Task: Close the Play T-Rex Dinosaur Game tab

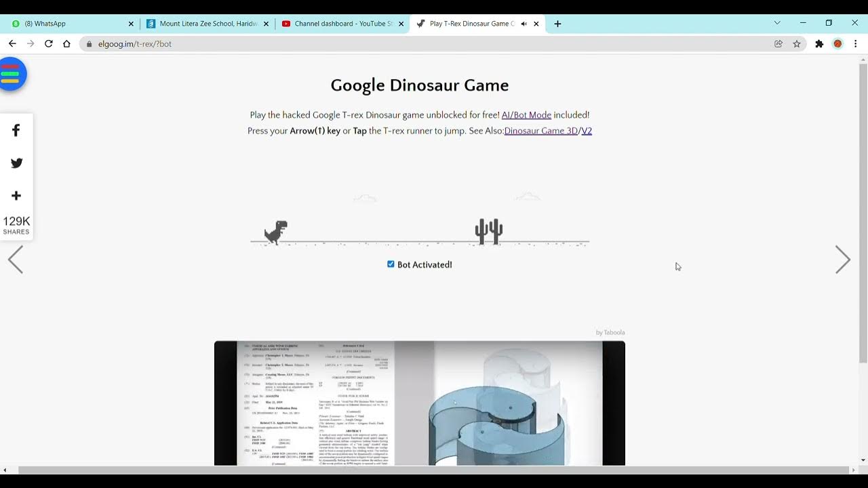Action: pos(536,24)
